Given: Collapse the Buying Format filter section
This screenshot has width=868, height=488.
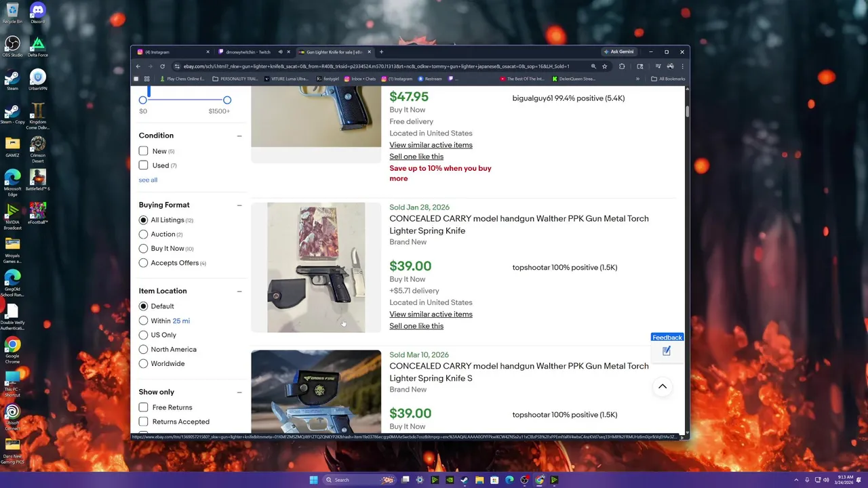Looking at the screenshot, I should coord(239,205).
